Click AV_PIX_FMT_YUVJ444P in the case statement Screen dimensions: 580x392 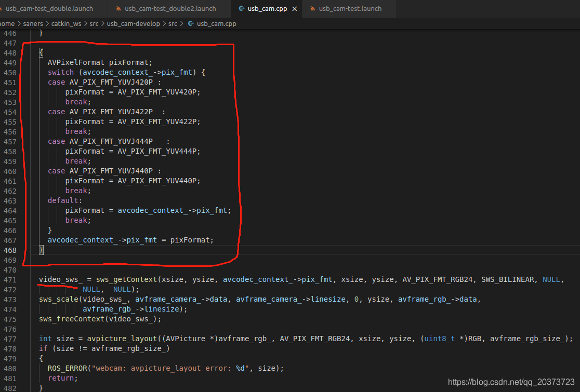click(x=111, y=142)
